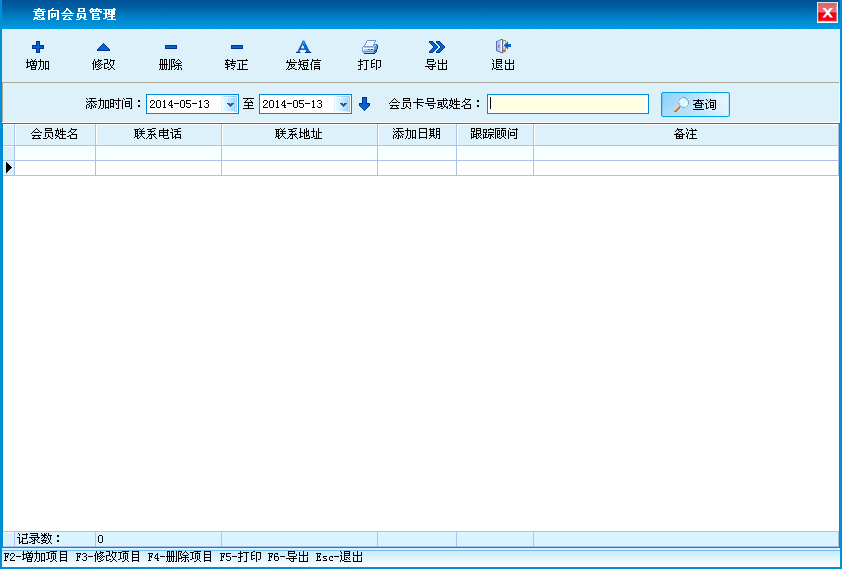842x569 pixels.
Task: Open the end date dropdown
Action: point(344,104)
